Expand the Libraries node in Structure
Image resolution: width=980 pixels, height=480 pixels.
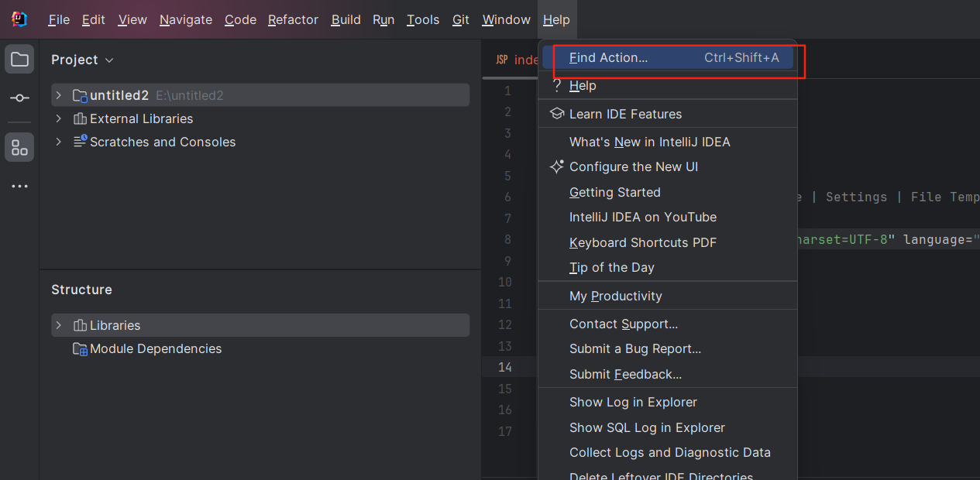[x=58, y=325]
